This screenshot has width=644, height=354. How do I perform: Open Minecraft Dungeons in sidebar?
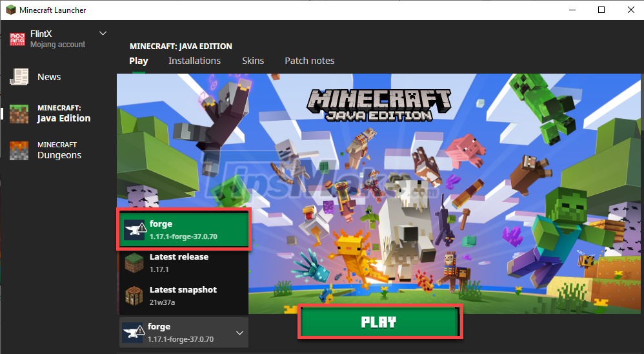pyautogui.click(x=57, y=151)
